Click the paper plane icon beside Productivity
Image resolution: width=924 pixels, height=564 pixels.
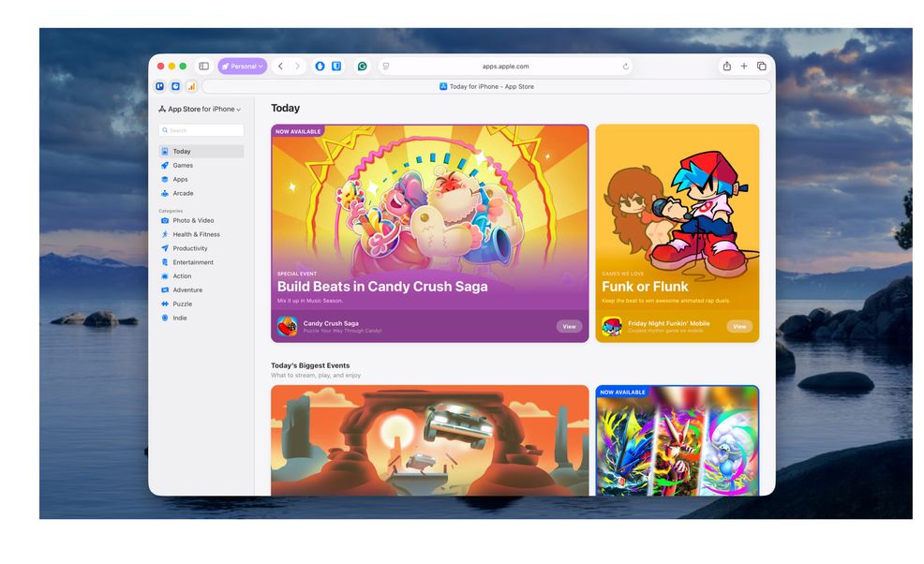(165, 248)
